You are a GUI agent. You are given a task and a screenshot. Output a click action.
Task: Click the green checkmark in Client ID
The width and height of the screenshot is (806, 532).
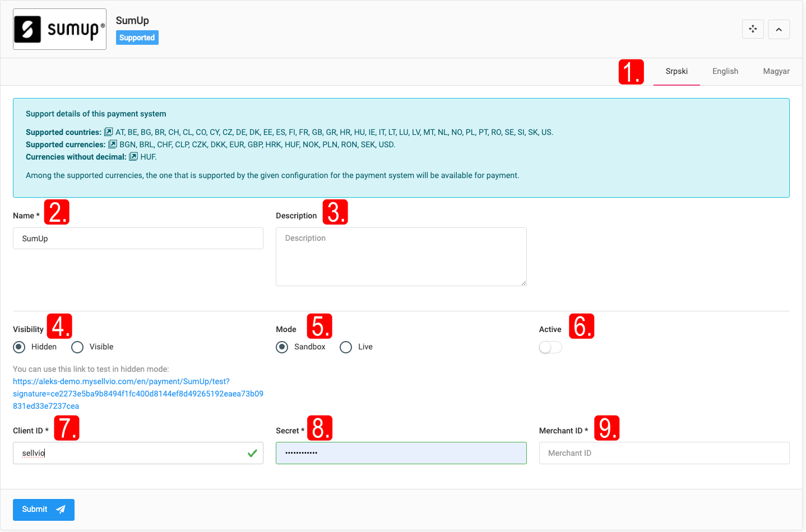[252, 453]
